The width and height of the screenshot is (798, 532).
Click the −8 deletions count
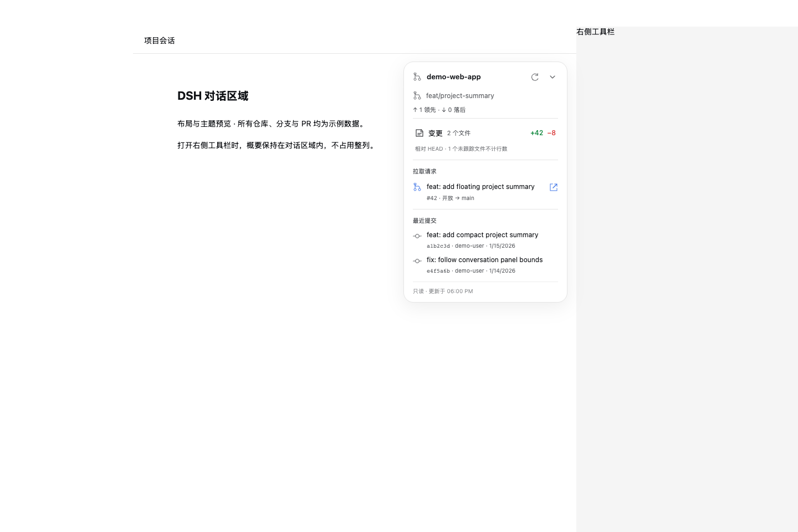tap(551, 133)
